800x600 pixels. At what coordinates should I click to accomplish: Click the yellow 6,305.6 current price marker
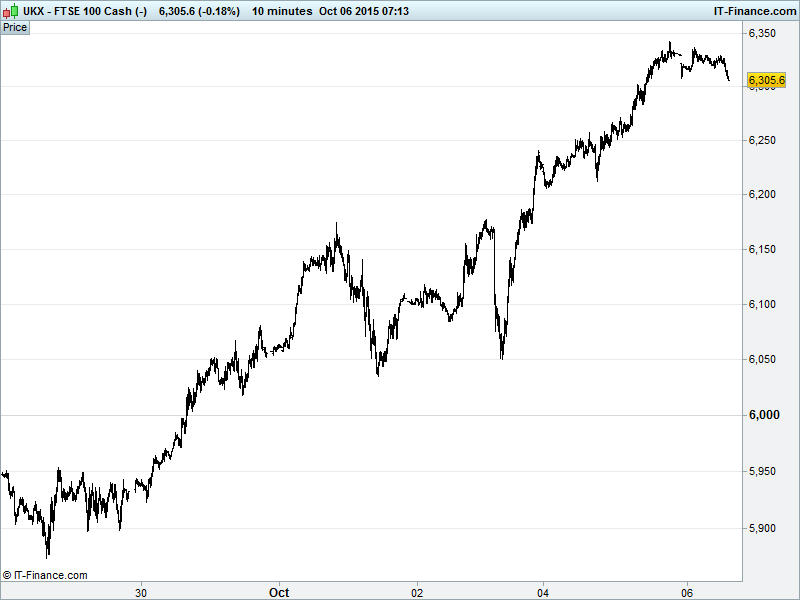(766, 80)
